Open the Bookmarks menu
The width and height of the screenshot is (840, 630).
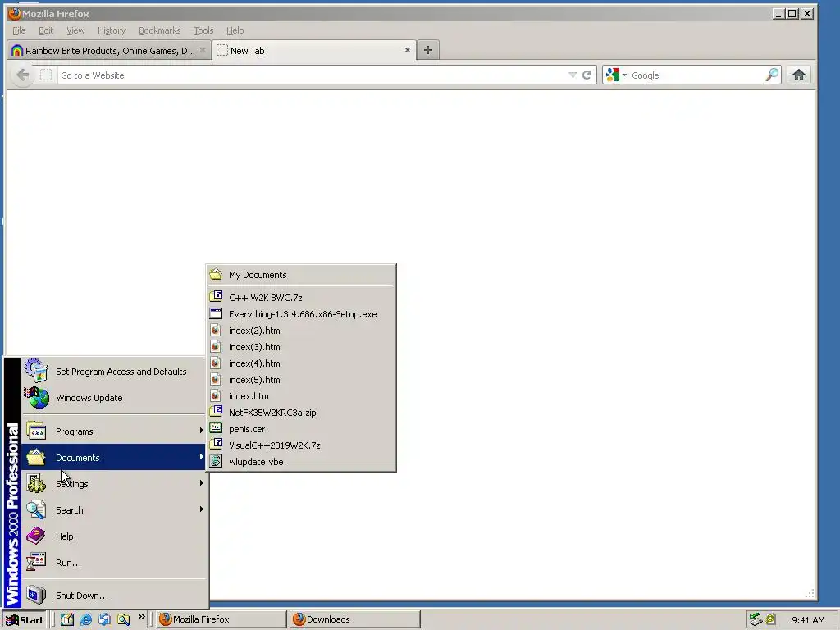(160, 30)
